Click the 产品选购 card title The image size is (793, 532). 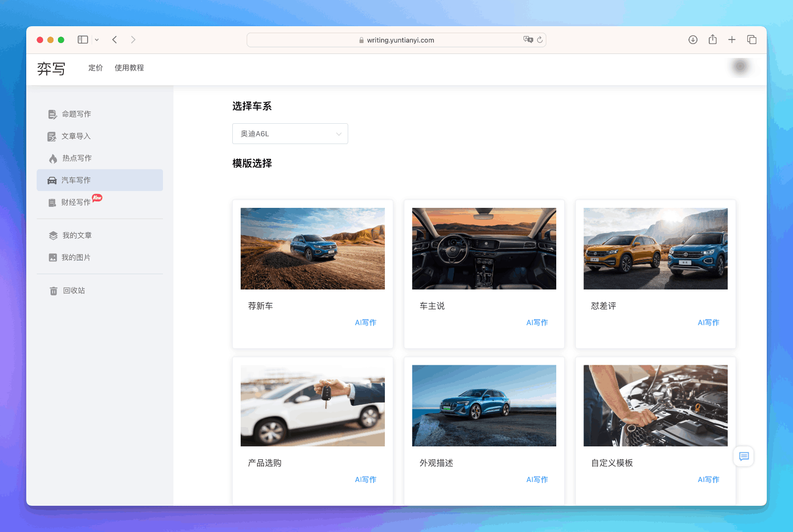264,463
